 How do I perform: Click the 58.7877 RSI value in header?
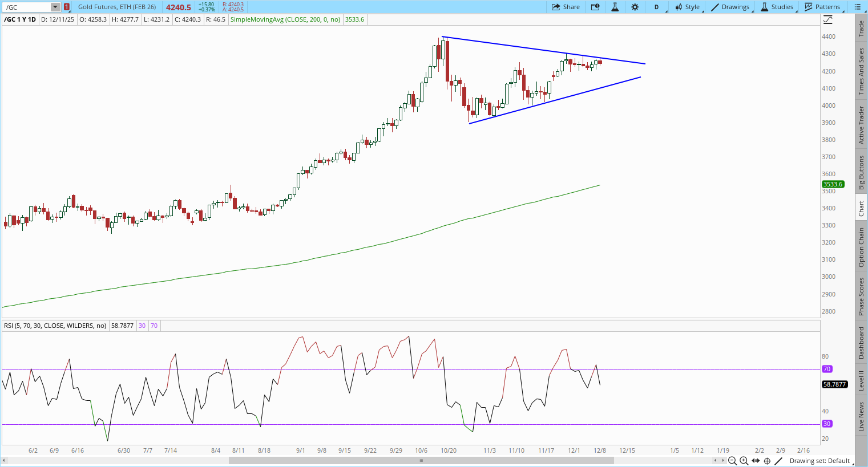tap(122, 326)
